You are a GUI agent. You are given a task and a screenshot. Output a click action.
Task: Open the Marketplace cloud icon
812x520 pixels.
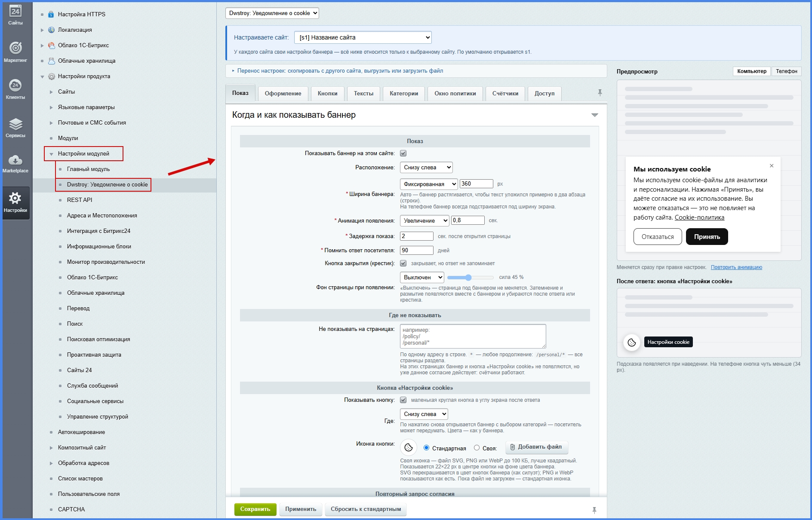pos(15,160)
